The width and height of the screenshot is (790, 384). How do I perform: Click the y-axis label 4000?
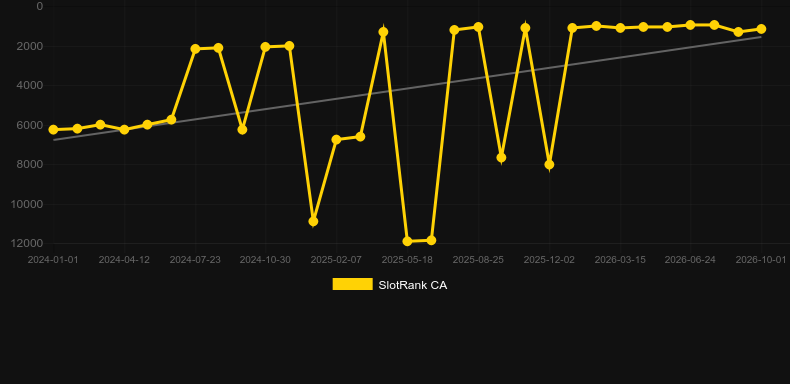point(30,85)
